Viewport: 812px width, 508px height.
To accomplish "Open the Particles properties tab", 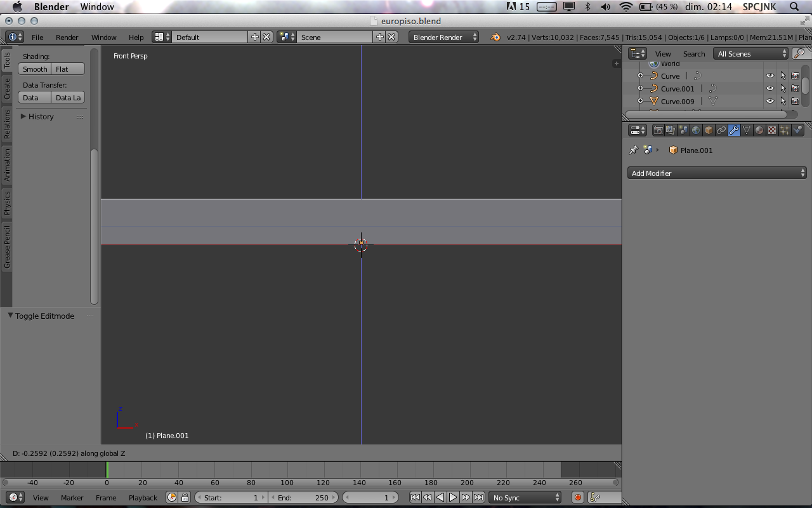I will (x=785, y=130).
